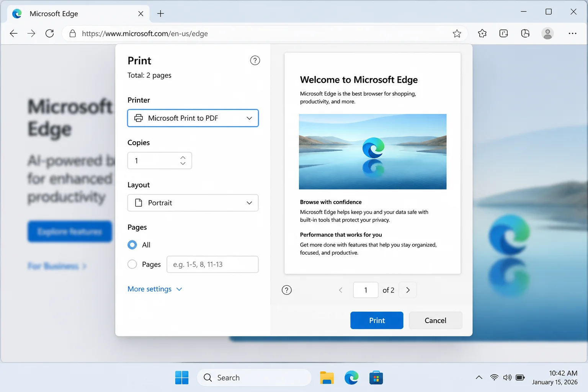Open the Windows Start menu
The image size is (588, 392).
(x=182, y=377)
